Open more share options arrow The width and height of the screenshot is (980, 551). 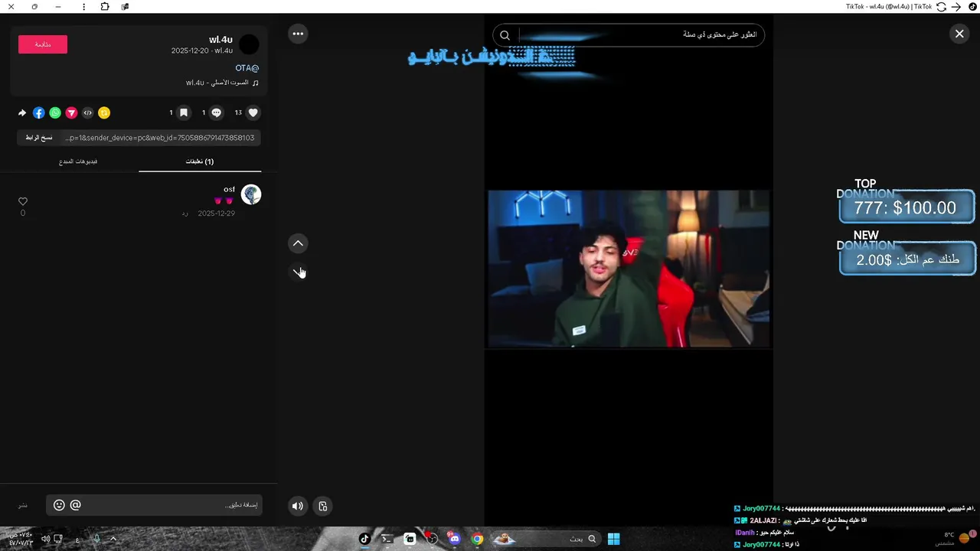tap(22, 112)
